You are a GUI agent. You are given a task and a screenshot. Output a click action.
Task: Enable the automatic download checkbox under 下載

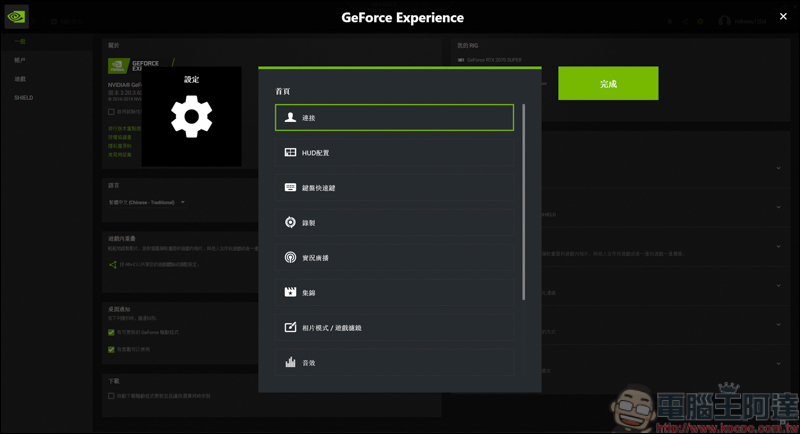click(x=111, y=396)
